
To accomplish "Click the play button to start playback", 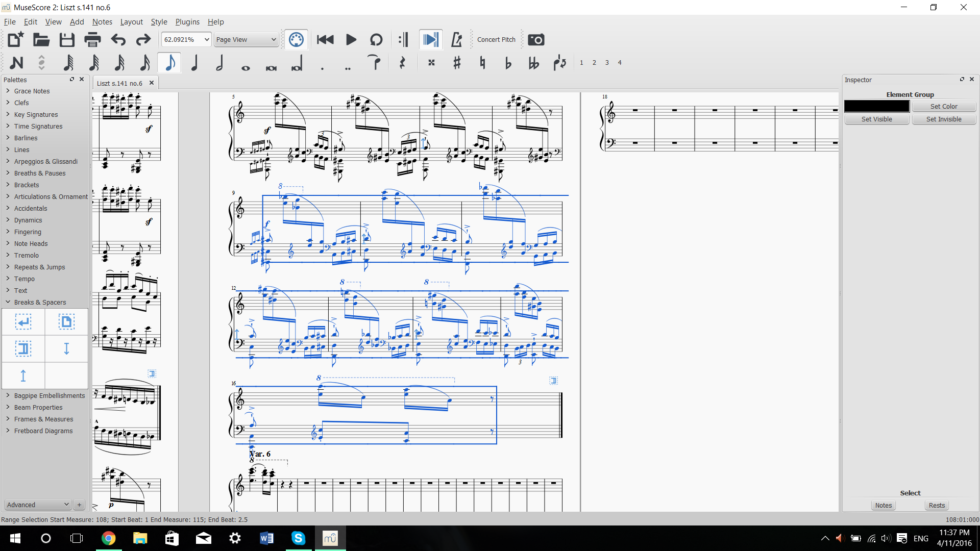I will (x=350, y=39).
